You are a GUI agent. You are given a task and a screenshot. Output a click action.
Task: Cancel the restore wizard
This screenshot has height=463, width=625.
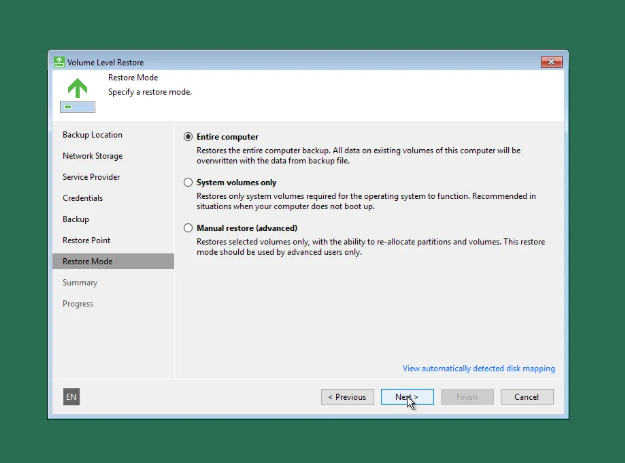pyautogui.click(x=526, y=397)
